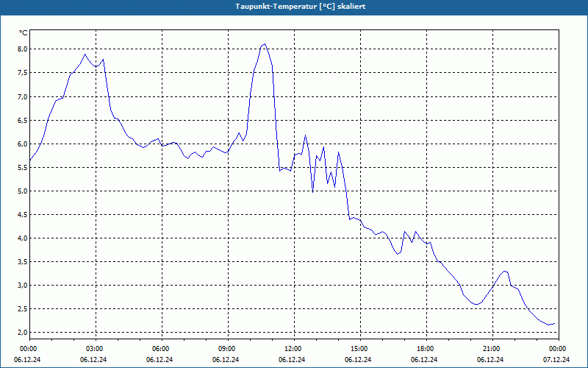This screenshot has height=368, width=588.
Task: Select the 4,0 y-axis label
Action: click(22, 238)
